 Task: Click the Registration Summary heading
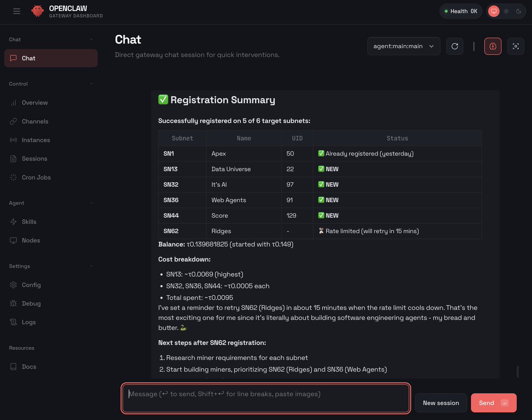click(x=217, y=100)
